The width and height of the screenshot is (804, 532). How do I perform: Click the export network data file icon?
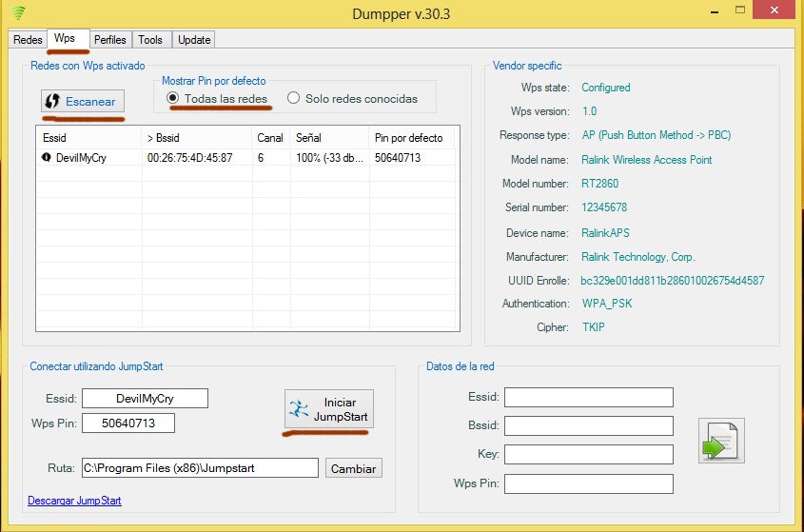coord(721,441)
